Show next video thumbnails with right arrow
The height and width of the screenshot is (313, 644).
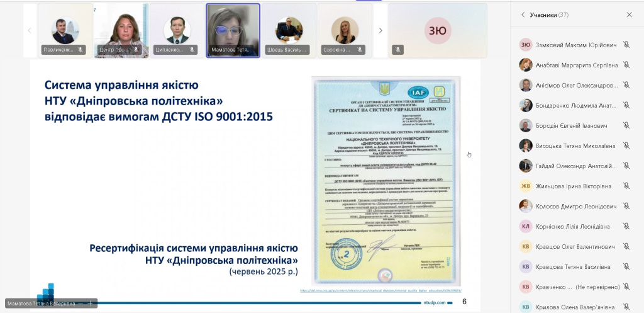coord(380,30)
